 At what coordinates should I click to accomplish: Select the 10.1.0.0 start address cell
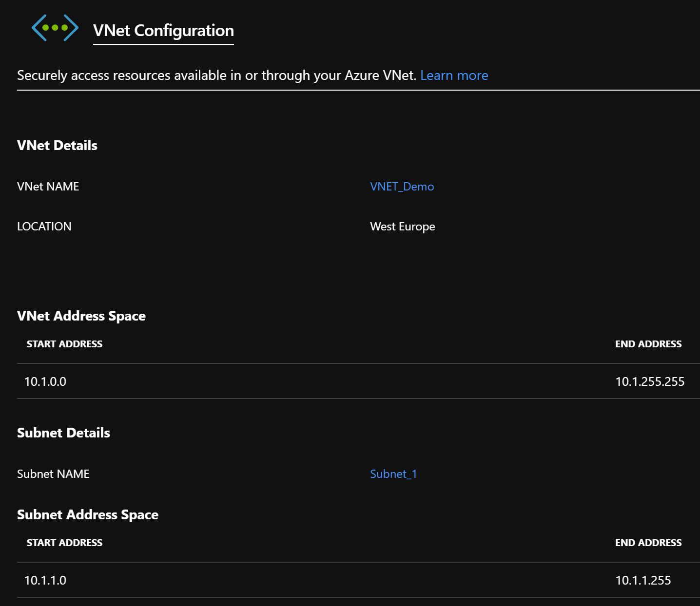tap(45, 381)
